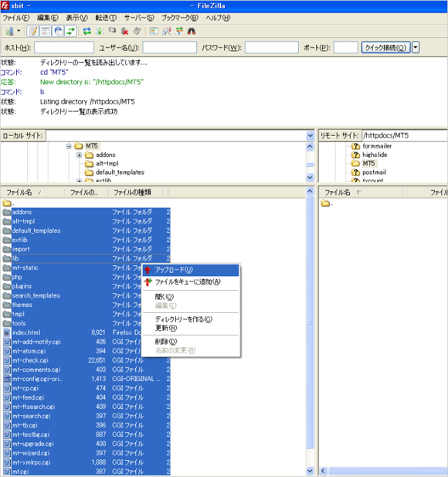Image resolution: width=448 pixels, height=477 pixels.
Task: Select alt-tmpl folder in local tree
Action: 107,164
